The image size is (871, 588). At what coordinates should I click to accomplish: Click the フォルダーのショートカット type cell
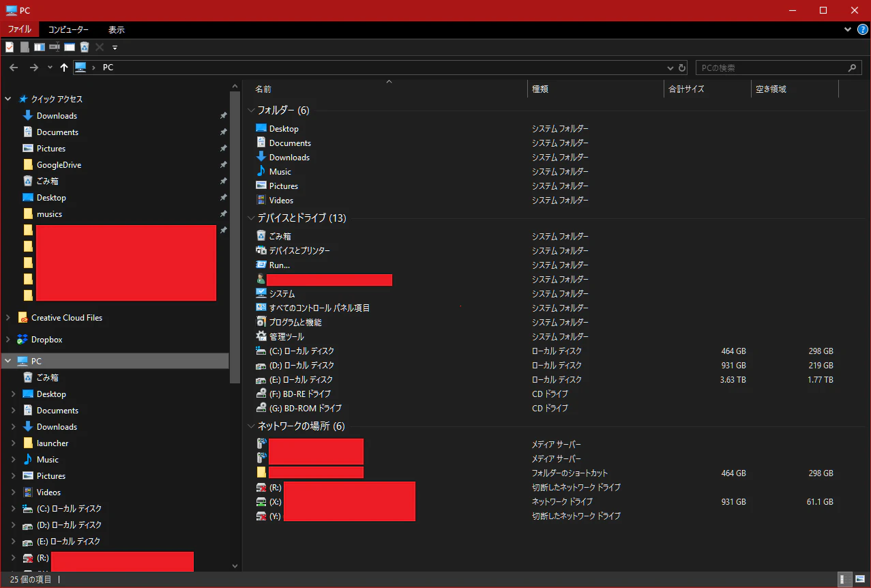coord(570,473)
